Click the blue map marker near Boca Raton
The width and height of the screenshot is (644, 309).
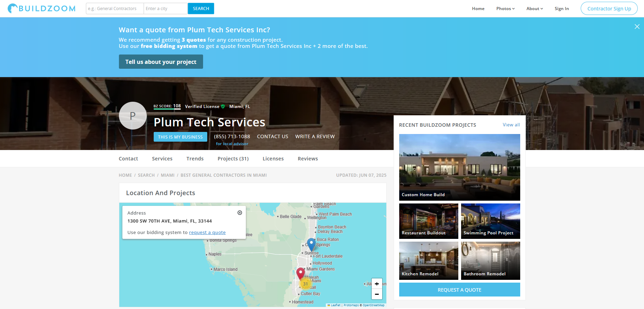tap(311, 244)
